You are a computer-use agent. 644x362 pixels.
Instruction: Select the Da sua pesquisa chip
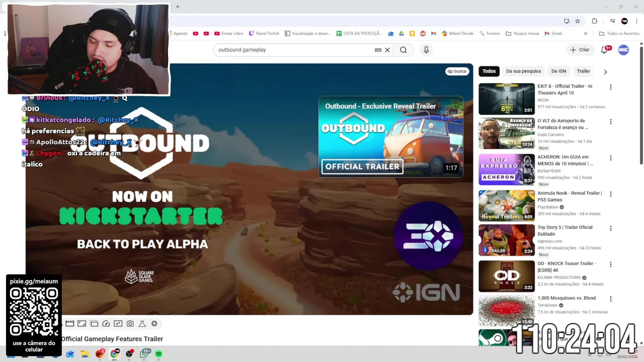pyautogui.click(x=523, y=71)
